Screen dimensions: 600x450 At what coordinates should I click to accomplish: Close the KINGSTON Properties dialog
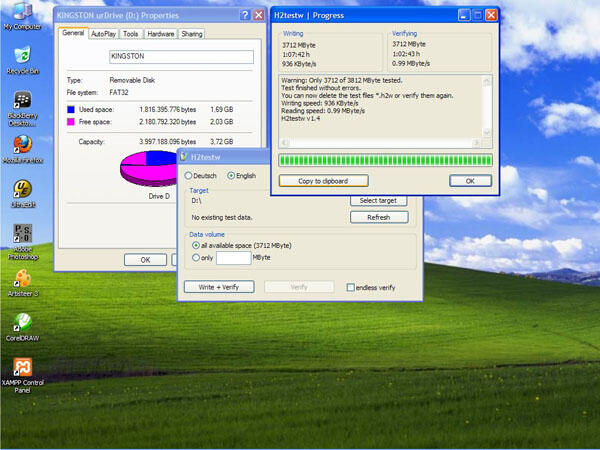(259, 15)
